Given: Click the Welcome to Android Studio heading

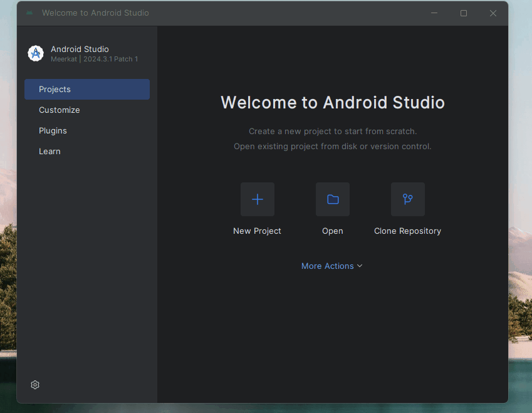Looking at the screenshot, I should pos(333,103).
